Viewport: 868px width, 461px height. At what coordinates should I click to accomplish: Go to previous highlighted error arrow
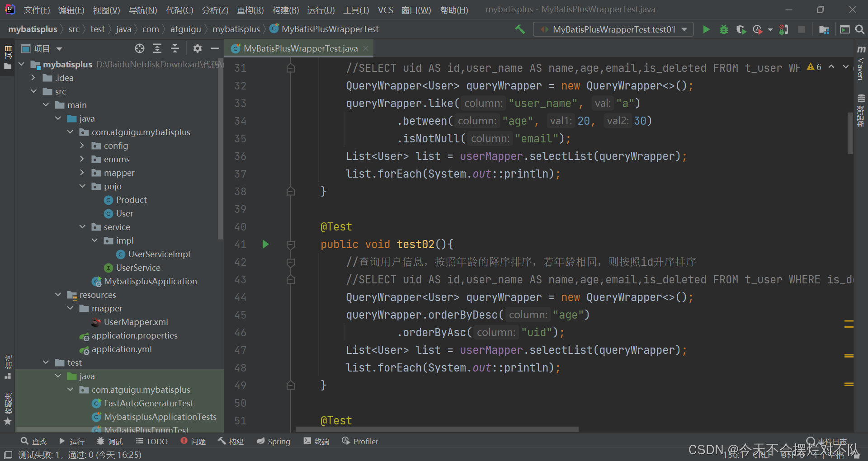(x=831, y=67)
